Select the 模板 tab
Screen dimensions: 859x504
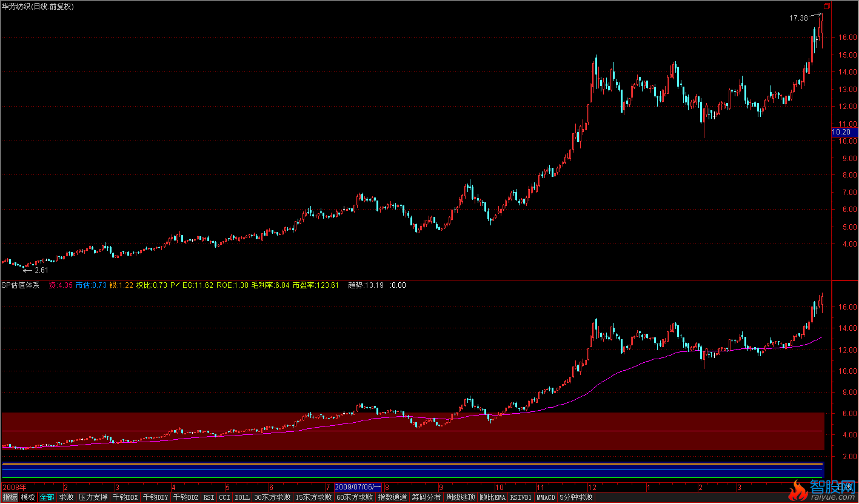pos(28,497)
